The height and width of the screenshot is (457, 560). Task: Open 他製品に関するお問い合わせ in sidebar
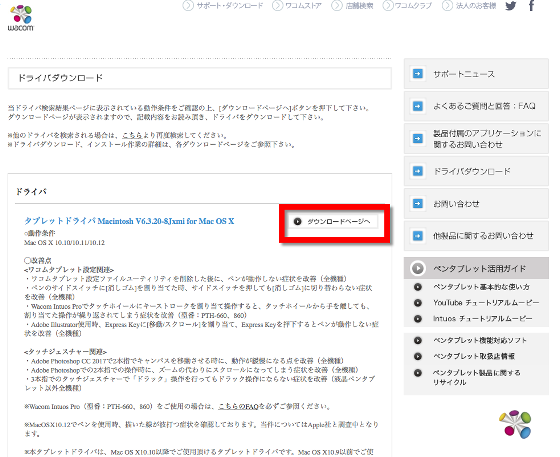coord(476,236)
